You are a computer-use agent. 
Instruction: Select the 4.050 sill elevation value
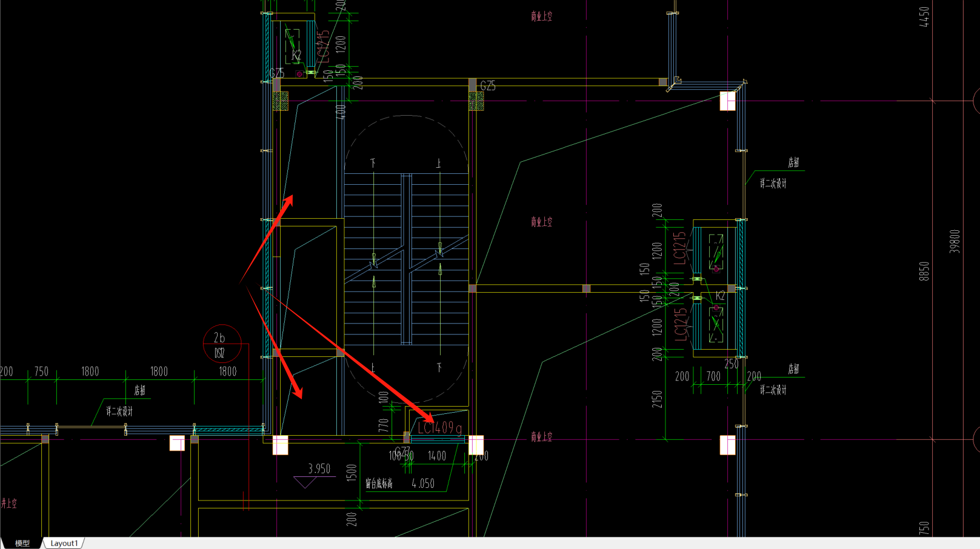pyautogui.click(x=423, y=484)
